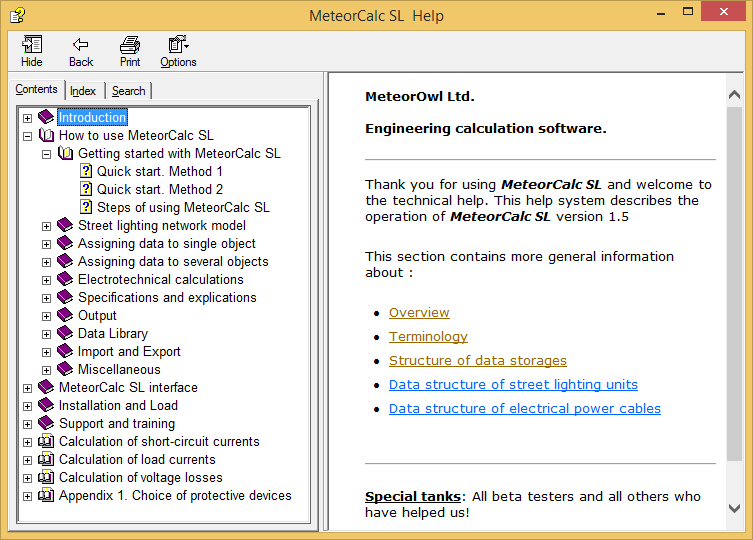753x540 pixels.
Task: Switch to the Search tab
Action: [128, 91]
